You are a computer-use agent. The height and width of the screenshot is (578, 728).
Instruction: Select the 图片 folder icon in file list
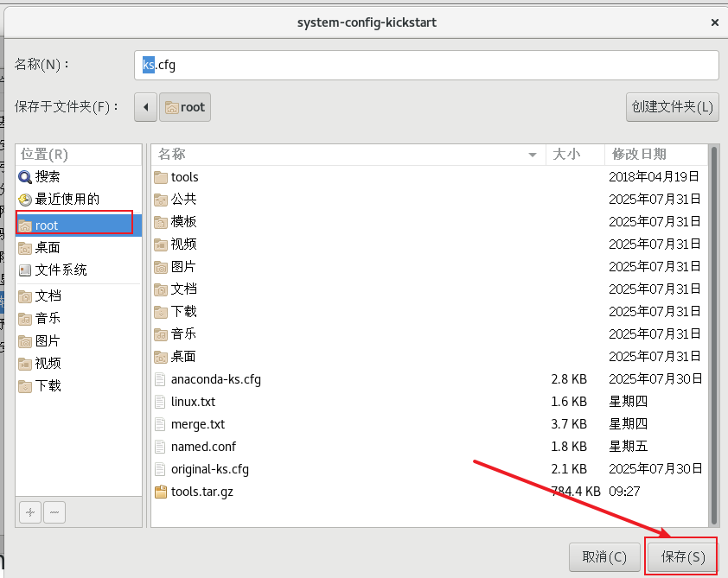click(x=161, y=267)
